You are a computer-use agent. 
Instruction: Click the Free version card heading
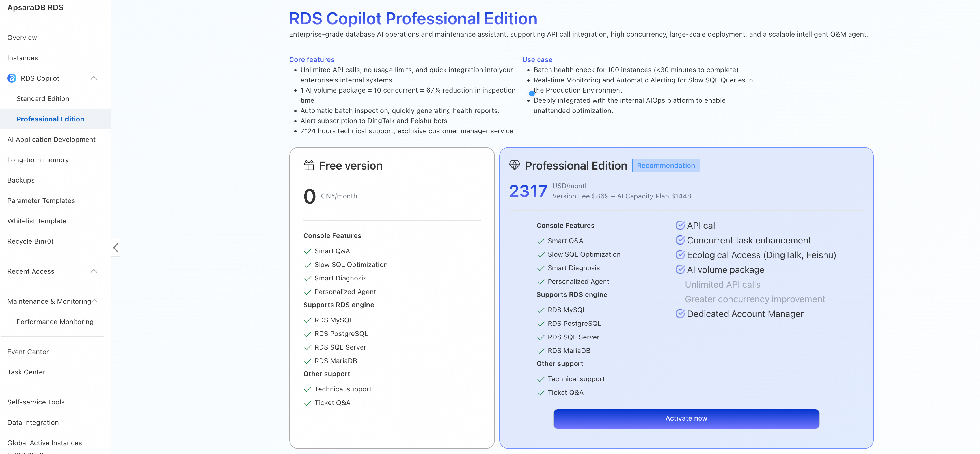pos(351,166)
